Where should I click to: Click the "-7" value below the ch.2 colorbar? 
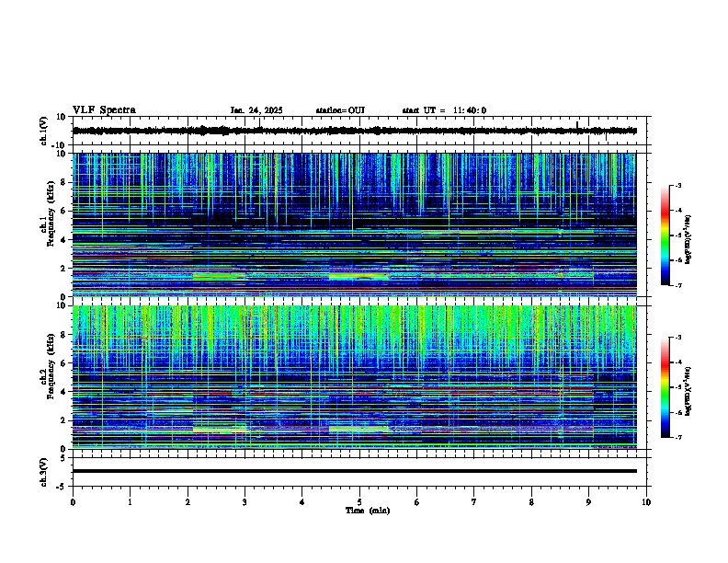pyautogui.click(x=677, y=437)
